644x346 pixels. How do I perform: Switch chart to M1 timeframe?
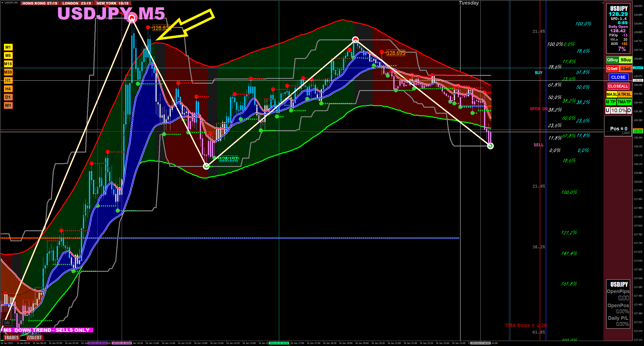(8, 47)
